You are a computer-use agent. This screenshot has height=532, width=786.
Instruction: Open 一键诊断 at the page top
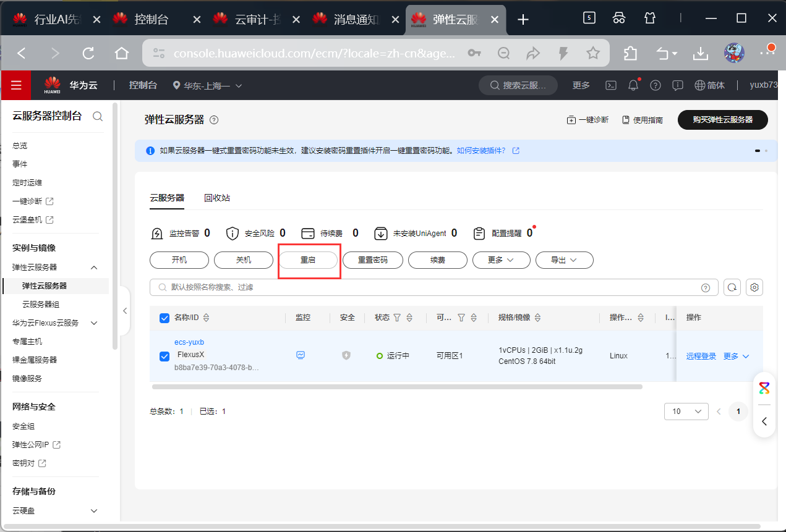click(587, 120)
